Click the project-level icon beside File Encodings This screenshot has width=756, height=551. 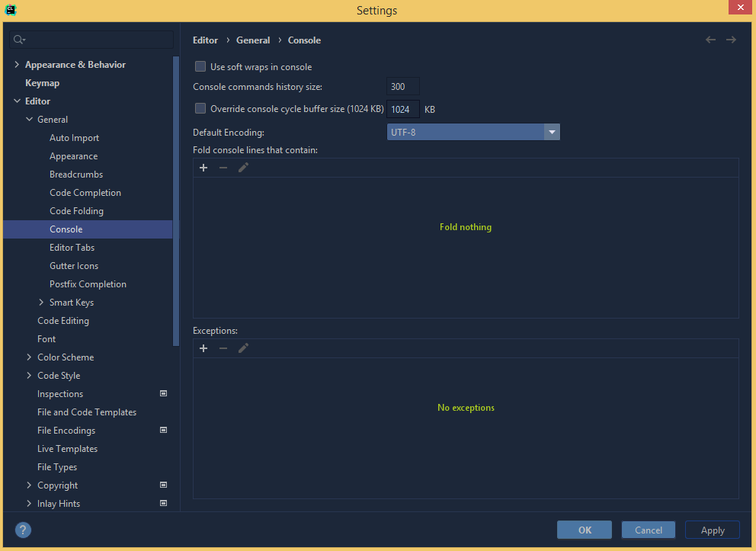(163, 430)
